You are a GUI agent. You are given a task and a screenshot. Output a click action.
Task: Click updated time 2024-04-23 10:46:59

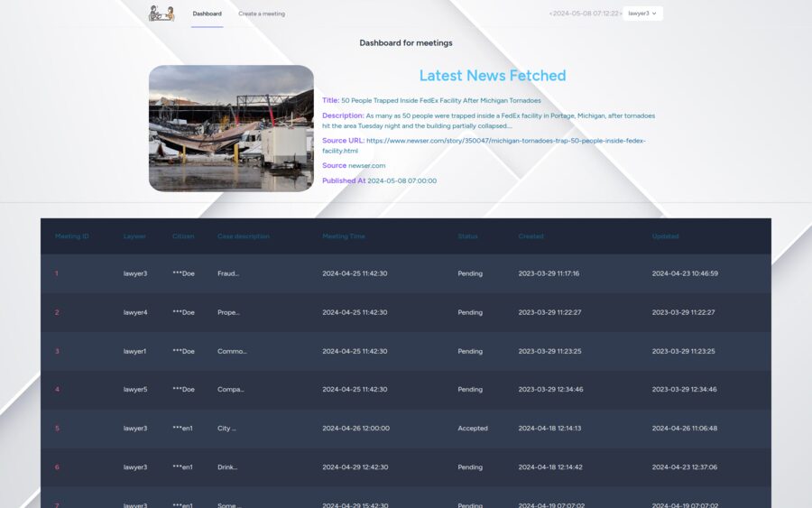685,273
